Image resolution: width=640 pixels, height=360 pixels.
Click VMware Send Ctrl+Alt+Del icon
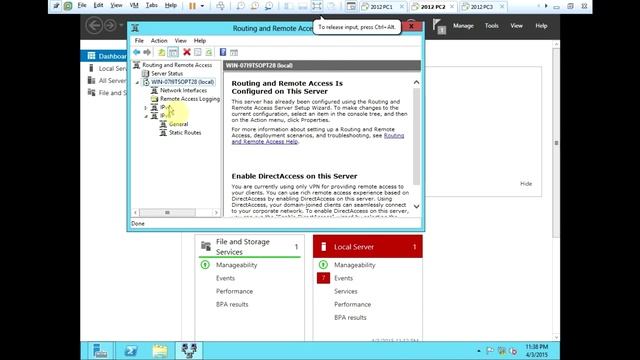[x=220, y=6]
